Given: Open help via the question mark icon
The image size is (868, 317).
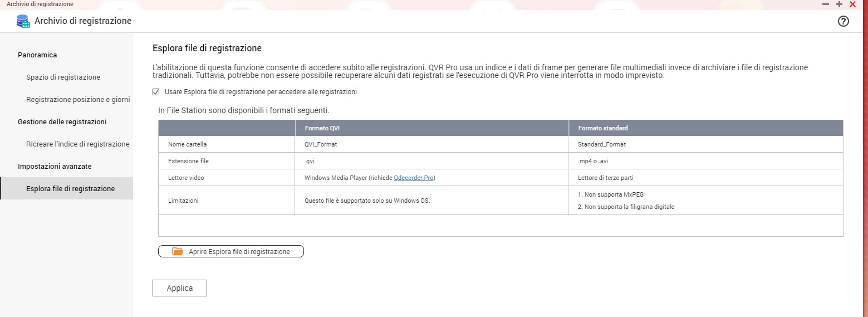Looking at the screenshot, I should point(844,21).
